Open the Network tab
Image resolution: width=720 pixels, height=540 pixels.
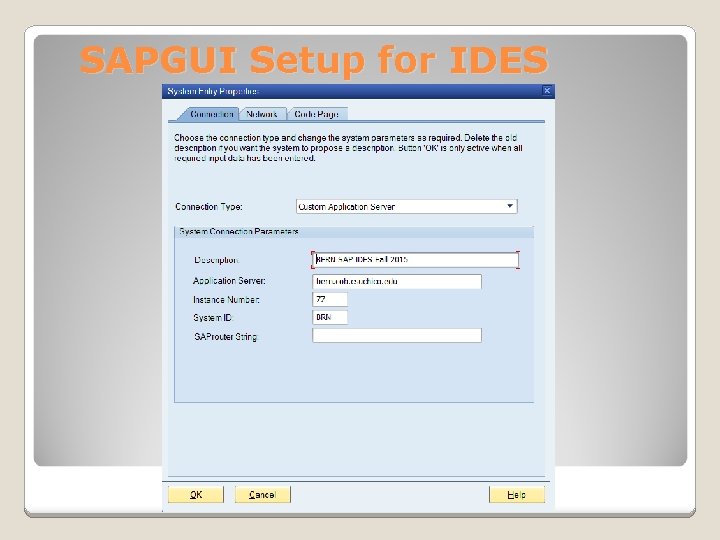262,114
